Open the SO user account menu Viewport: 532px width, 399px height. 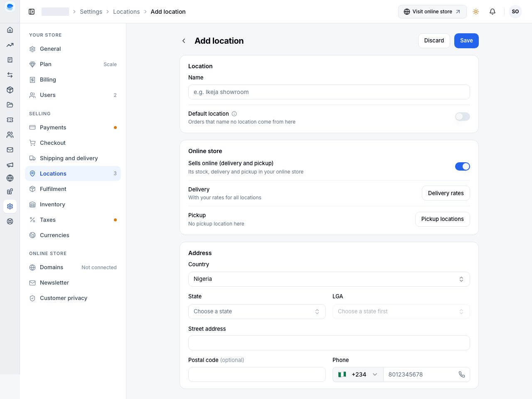515,12
